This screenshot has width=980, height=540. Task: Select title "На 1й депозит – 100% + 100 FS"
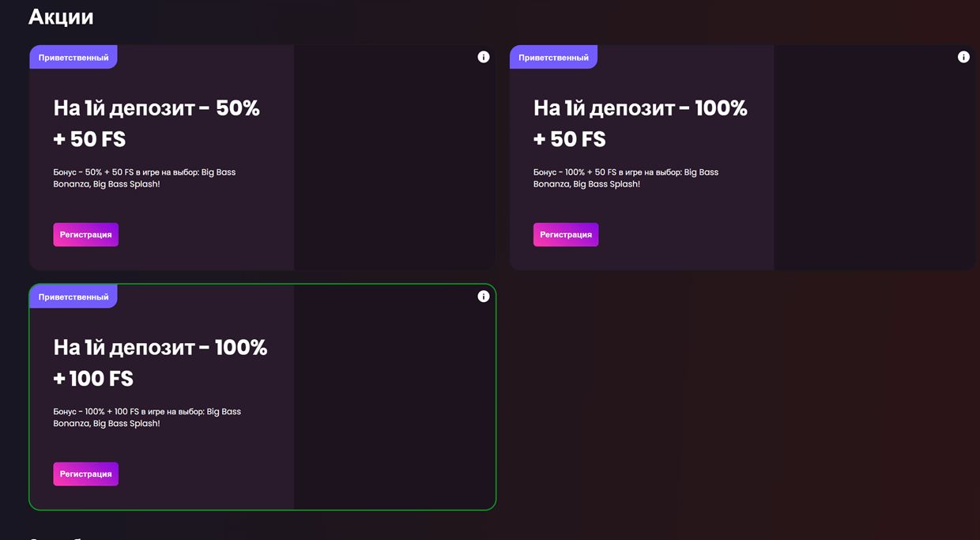click(160, 363)
